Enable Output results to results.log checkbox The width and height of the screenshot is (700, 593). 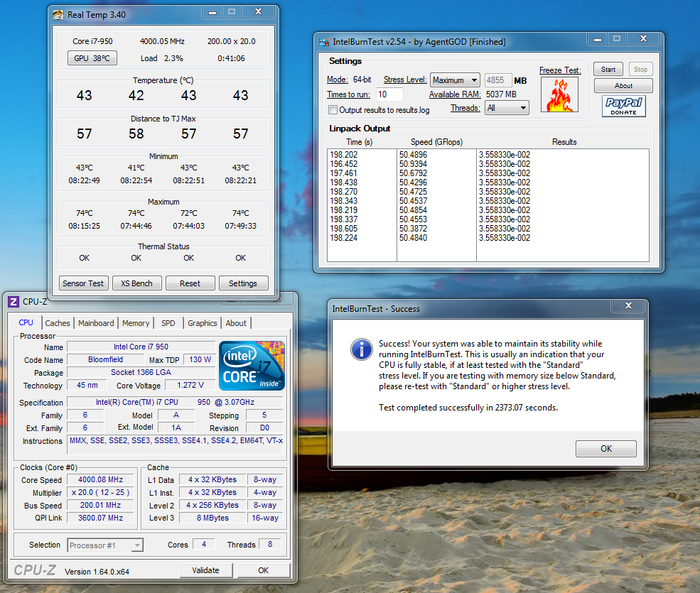(333, 110)
